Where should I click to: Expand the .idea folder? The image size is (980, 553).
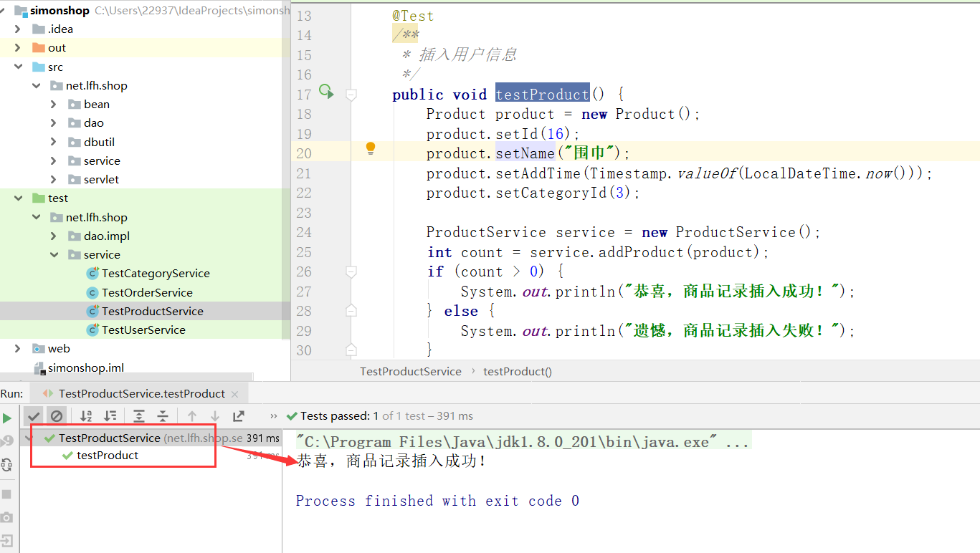click(18, 29)
